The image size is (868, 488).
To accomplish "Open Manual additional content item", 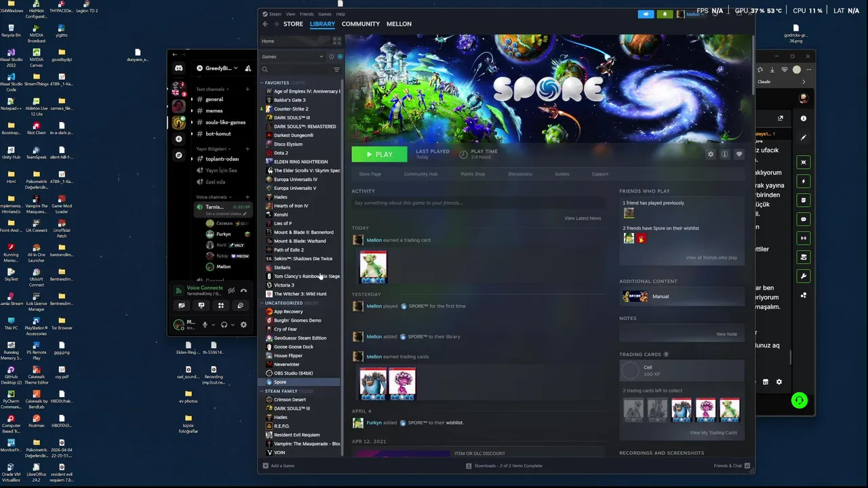I will coord(682,296).
